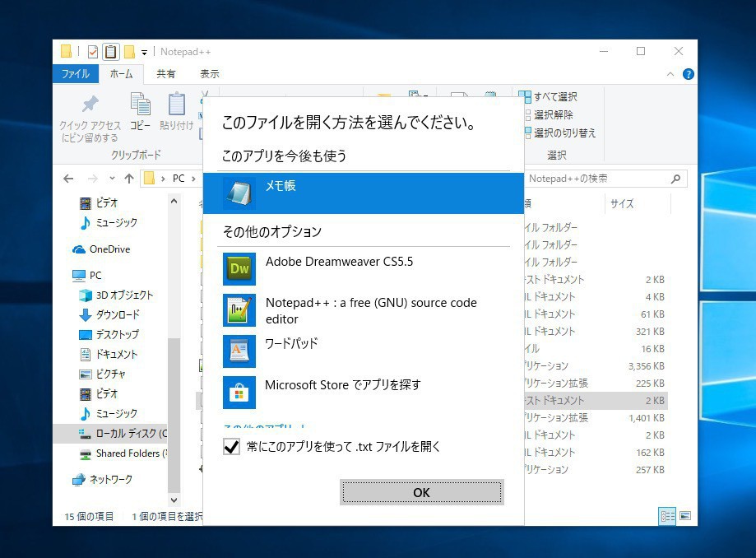Image resolution: width=756 pixels, height=558 pixels.
Task: Open the ファイル menu tab
Action: (x=77, y=74)
